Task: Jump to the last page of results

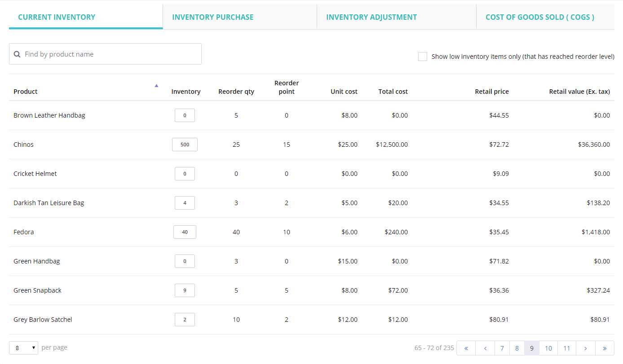Action: [x=605, y=348]
